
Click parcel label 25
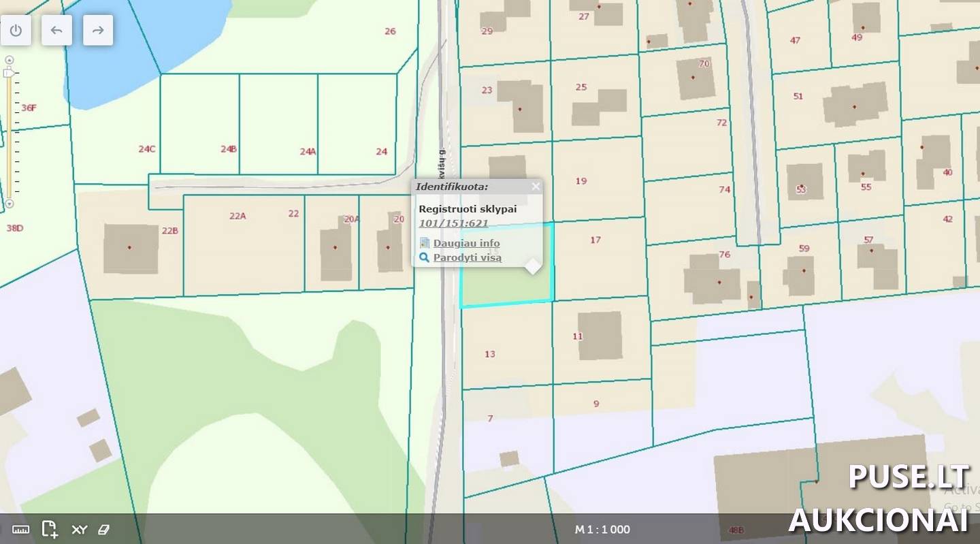[581, 86]
